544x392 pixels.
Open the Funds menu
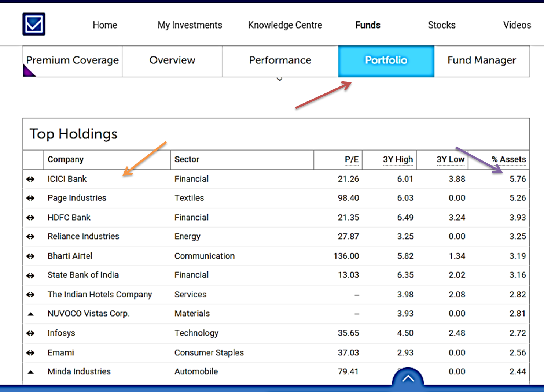368,25
